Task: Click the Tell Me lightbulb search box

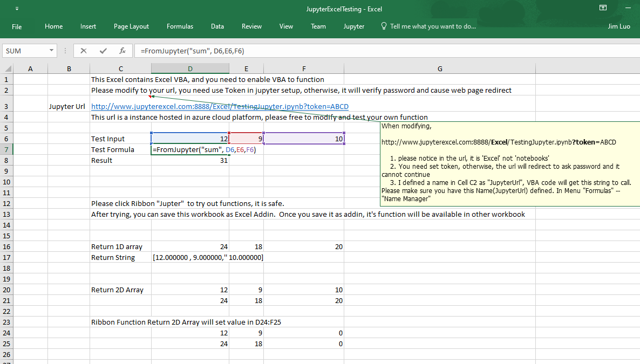Action: click(432, 26)
